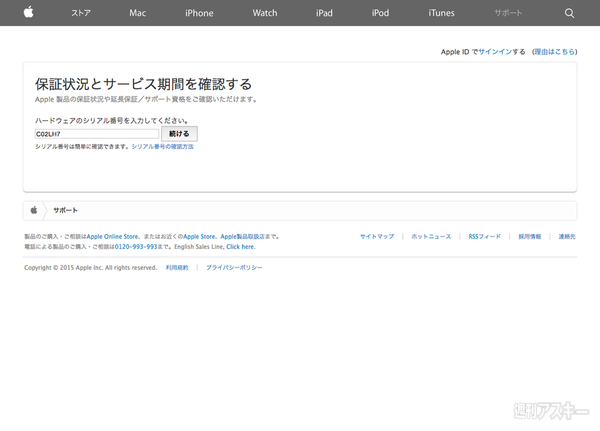Open the Apple Store footer link
The width and height of the screenshot is (600, 431).
(199, 237)
